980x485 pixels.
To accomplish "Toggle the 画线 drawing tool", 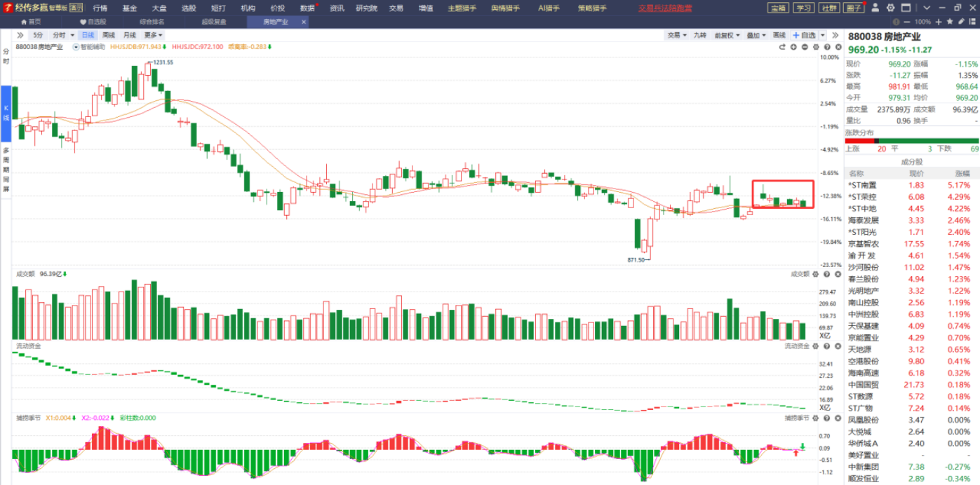I will pos(779,35).
